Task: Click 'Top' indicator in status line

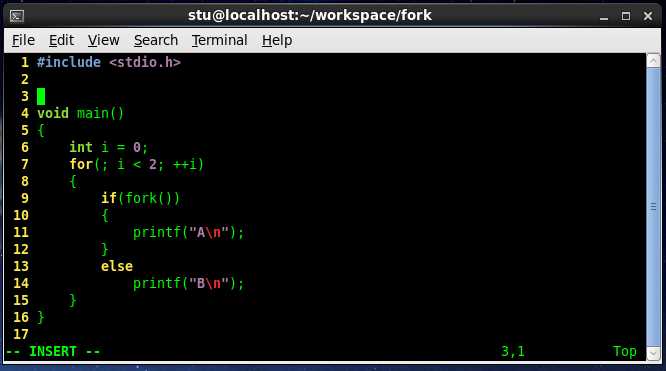Action: (624, 352)
